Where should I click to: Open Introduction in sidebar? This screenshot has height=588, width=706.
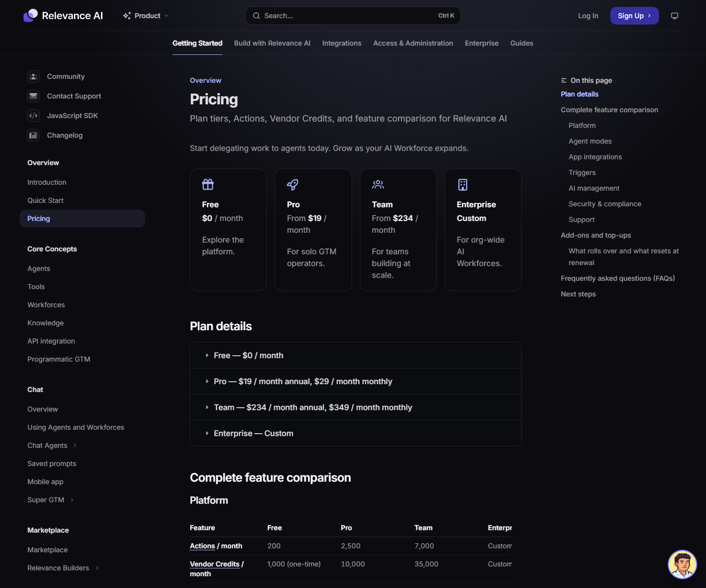pyautogui.click(x=82, y=182)
